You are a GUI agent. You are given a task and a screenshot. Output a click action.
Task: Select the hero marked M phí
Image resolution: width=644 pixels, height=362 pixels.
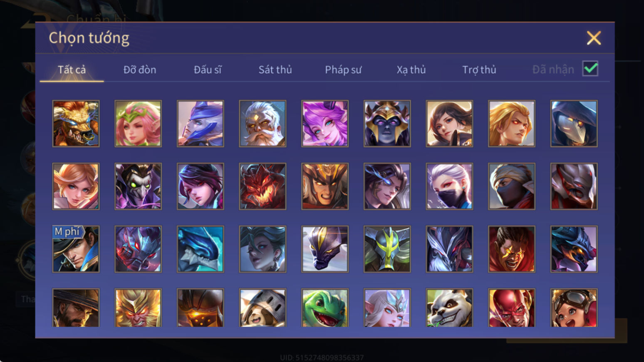coord(76,249)
